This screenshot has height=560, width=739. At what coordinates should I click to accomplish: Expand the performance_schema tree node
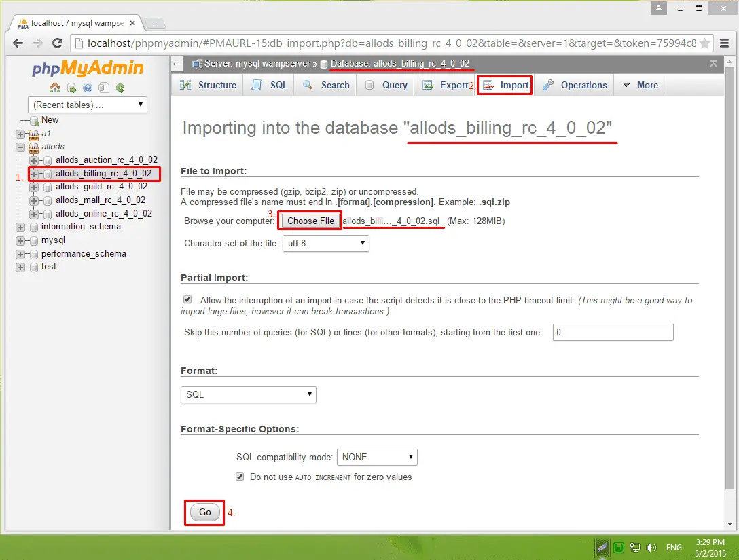[x=20, y=255]
